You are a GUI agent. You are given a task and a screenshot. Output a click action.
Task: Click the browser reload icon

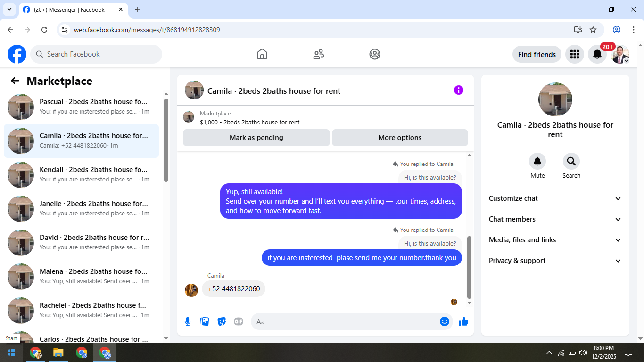(x=44, y=30)
